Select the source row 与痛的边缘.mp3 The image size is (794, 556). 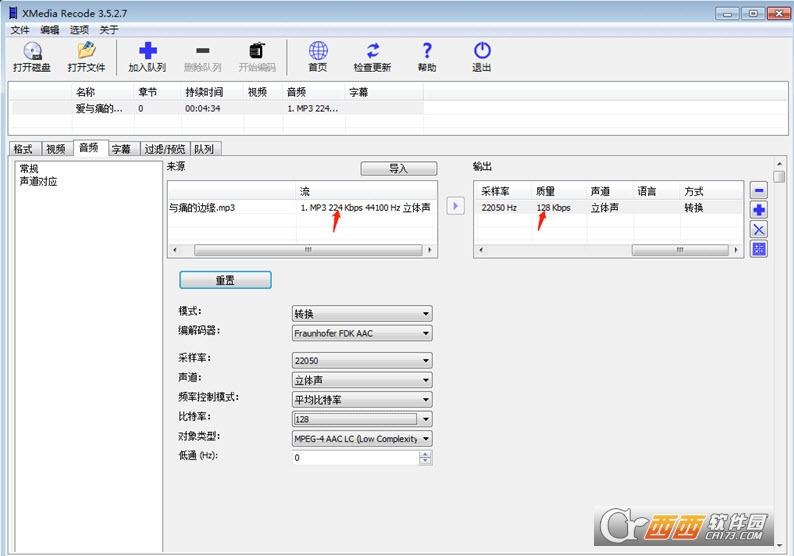pyautogui.click(x=302, y=208)
